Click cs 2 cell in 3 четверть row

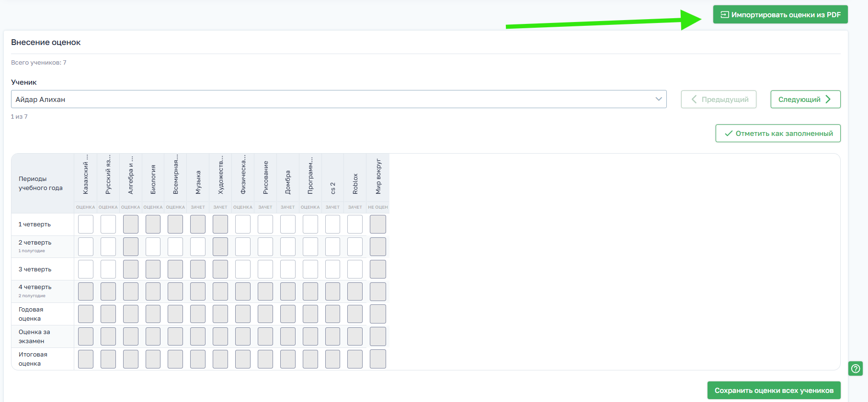click(x=332, y=269)
